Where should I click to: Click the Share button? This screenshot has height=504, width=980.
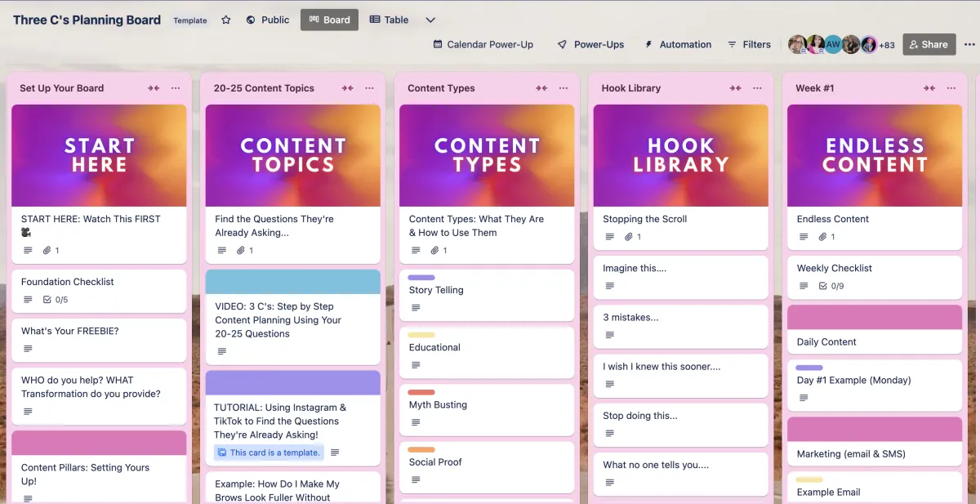coord(929,45)
